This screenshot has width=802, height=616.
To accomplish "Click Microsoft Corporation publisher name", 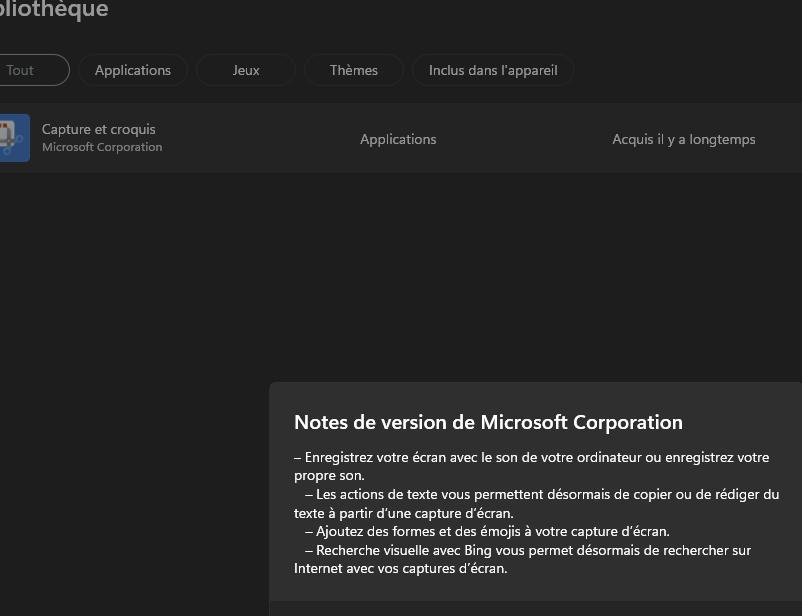I will coord(102,147).
